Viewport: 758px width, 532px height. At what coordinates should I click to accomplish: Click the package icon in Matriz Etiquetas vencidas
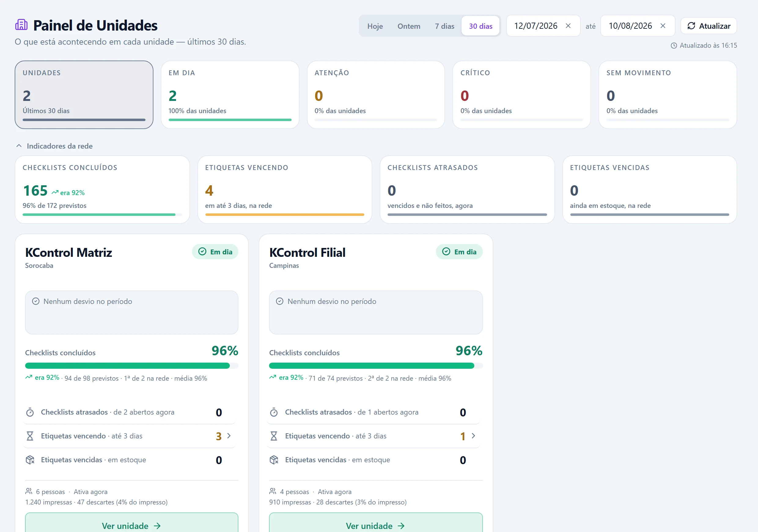pos(30,460)
